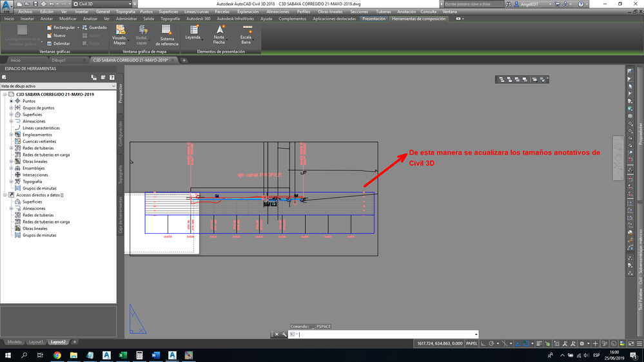Toggle PAPEL paper space button
644x362 pixels.
click(471, 343)
